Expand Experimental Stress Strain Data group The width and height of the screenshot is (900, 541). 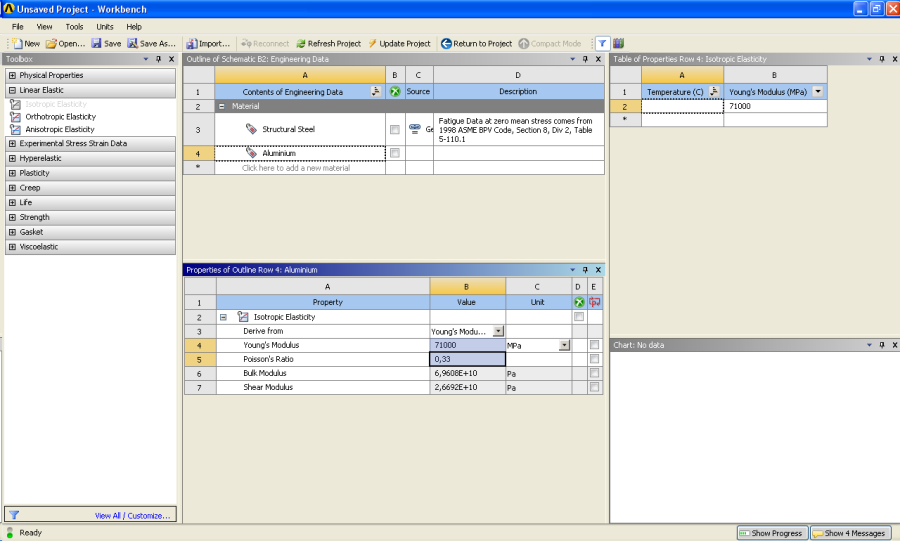click(12, 143)
